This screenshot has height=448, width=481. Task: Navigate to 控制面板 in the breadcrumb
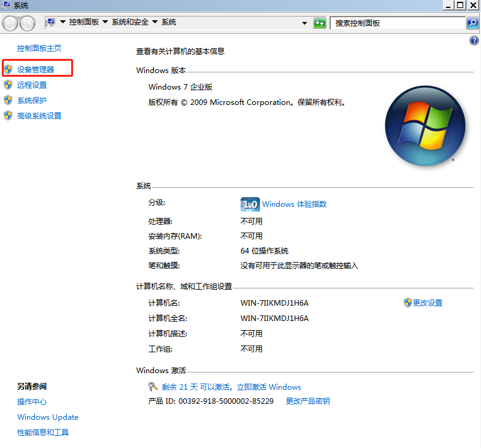pyautogui.click(x=84, y=22)
